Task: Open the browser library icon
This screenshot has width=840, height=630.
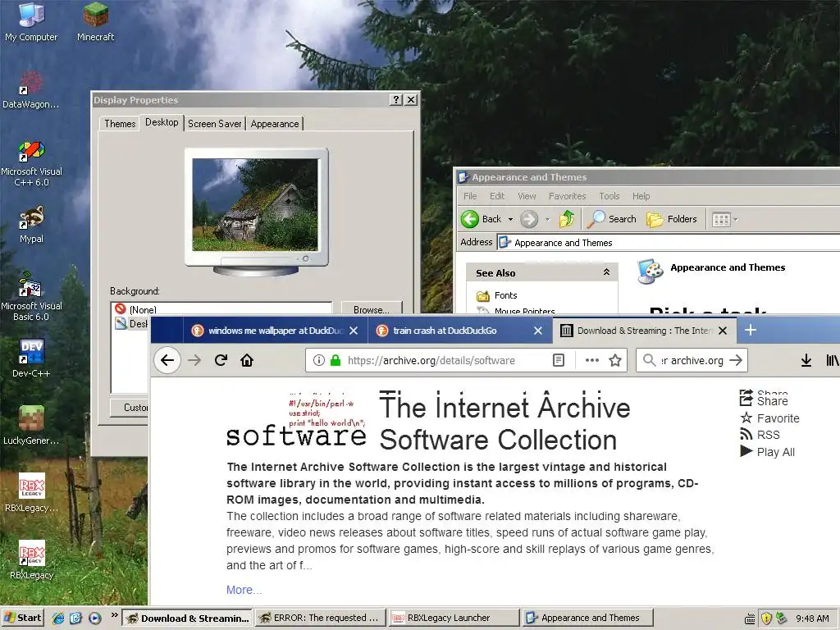Action: [832, 360]
